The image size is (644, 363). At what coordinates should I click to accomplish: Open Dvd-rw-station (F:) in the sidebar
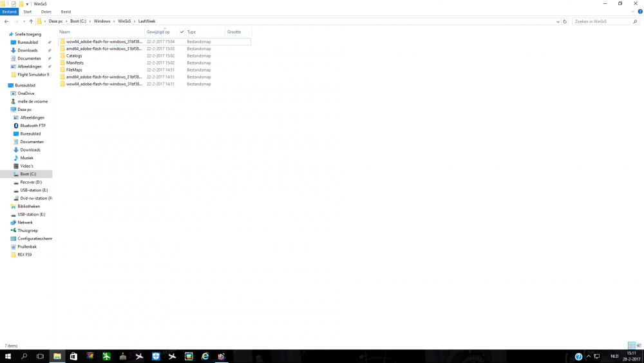(35, 198)
